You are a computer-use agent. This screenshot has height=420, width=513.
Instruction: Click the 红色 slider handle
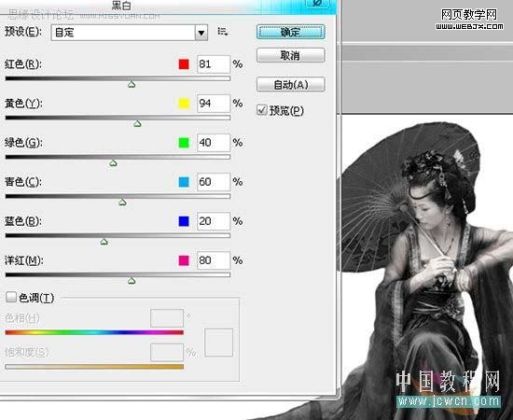click(x=132, y=84)
